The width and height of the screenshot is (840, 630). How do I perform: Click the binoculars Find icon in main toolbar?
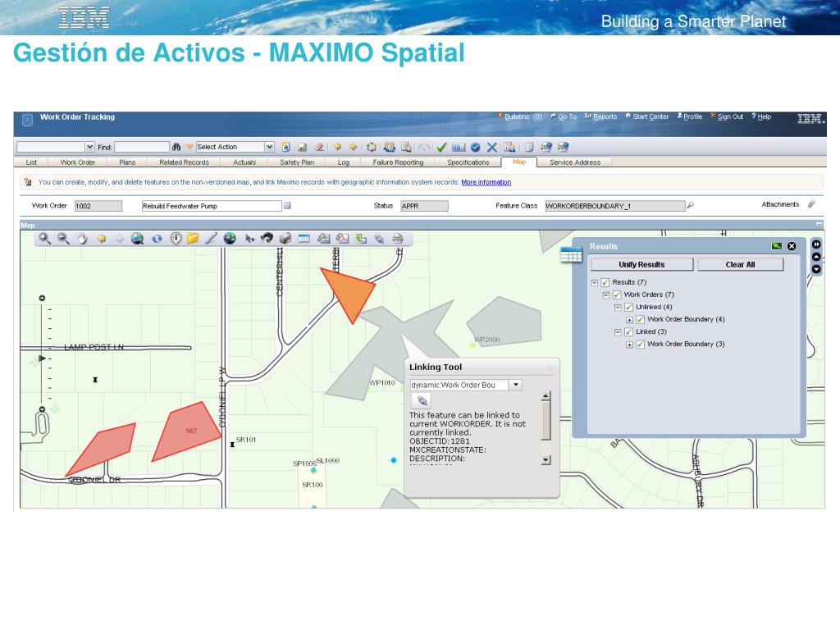(x=176, y=147)
